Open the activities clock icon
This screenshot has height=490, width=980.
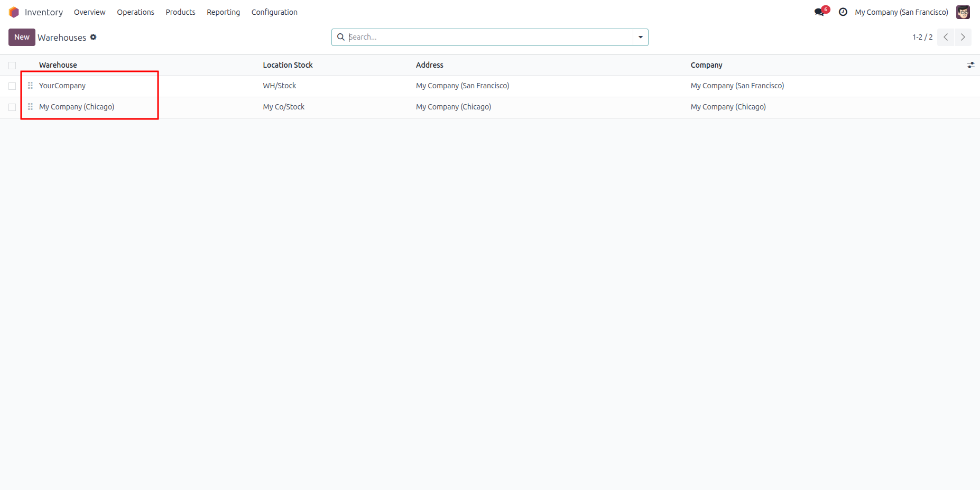(x=843, y=12)
